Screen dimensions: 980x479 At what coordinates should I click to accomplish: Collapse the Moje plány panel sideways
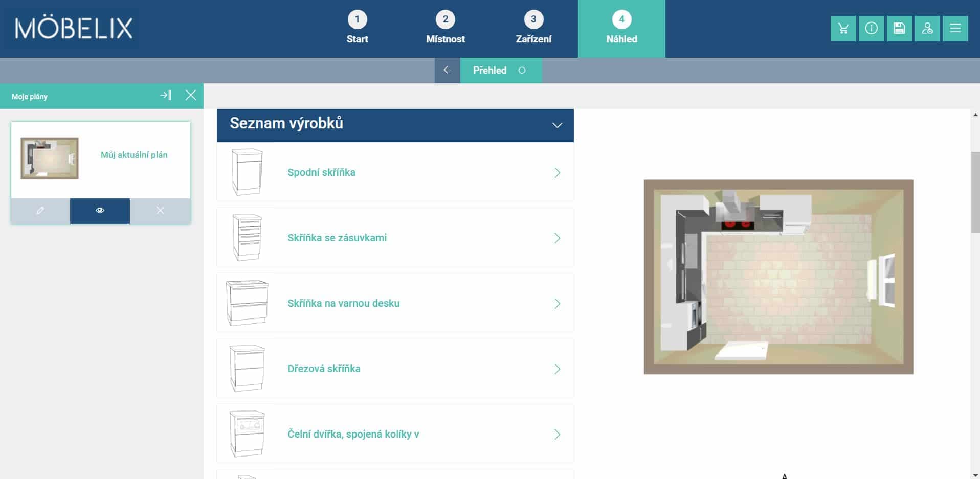(x=165, y=95)
